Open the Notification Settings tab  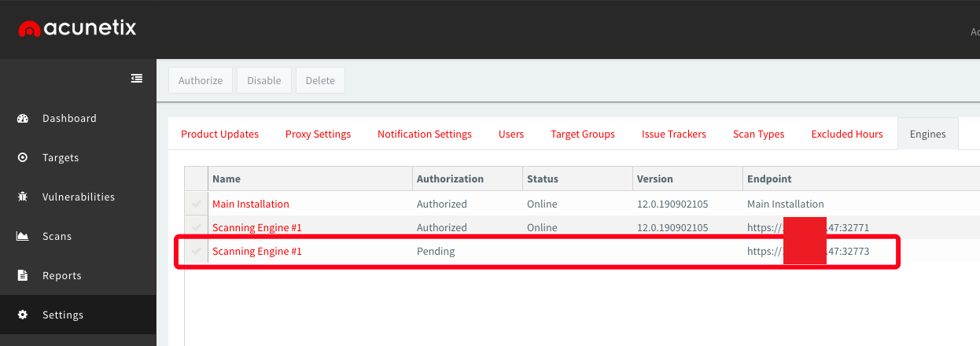pyautogui.click(x=424, y=134)
